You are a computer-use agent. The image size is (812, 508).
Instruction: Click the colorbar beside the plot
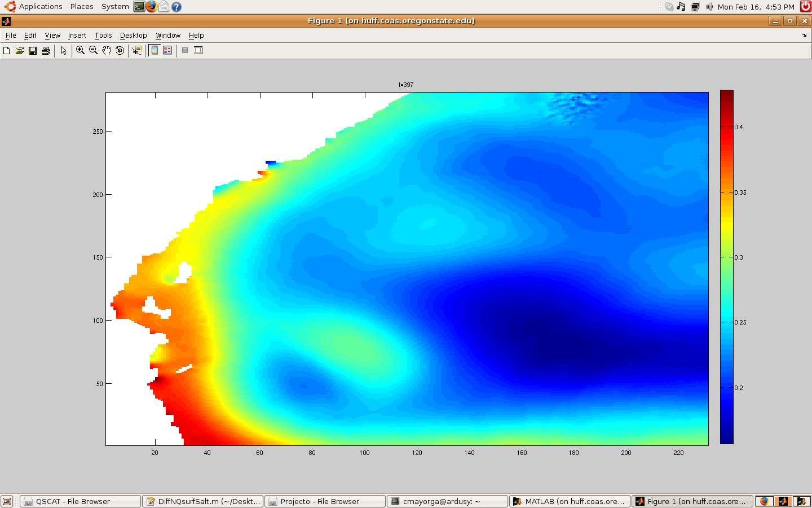pyautogui.click(x=726, y=266)
